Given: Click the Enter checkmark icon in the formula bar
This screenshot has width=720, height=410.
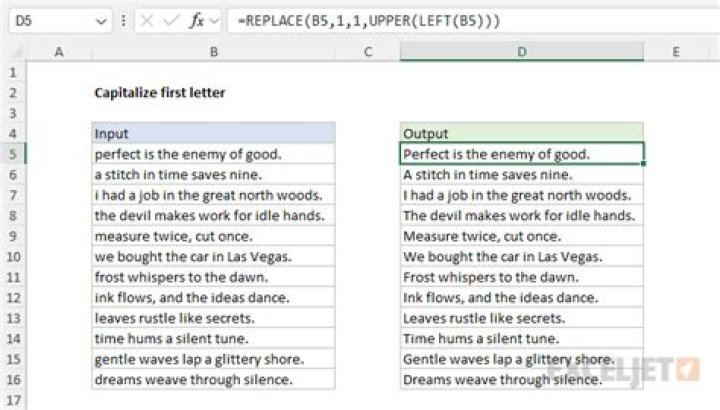Looking at the screenshot, I should coord(171,21).
